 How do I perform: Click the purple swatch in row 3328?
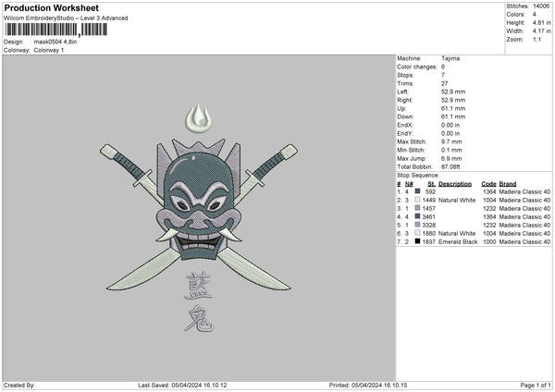tap(418, 225)
